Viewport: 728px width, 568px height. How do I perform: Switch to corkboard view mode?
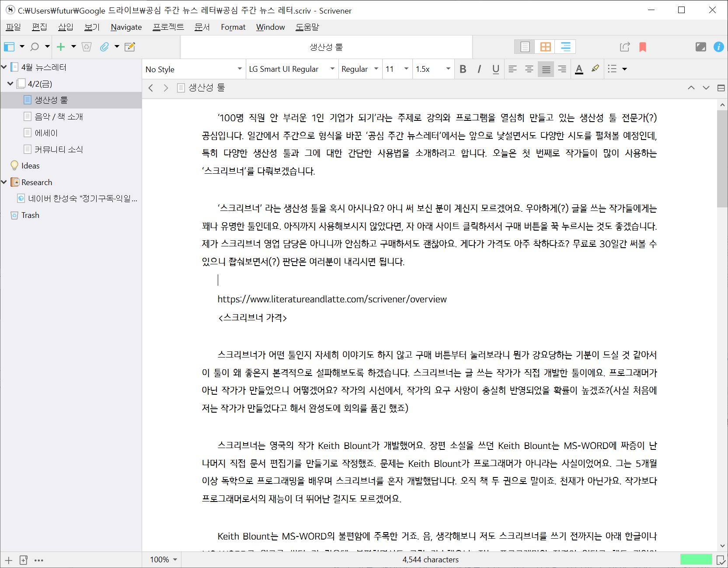pos(545,47)
